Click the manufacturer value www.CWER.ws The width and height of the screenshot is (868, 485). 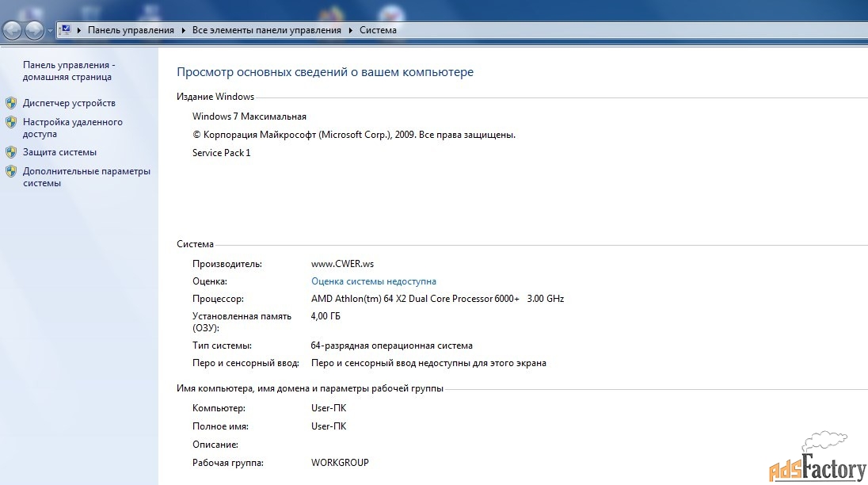343,264
